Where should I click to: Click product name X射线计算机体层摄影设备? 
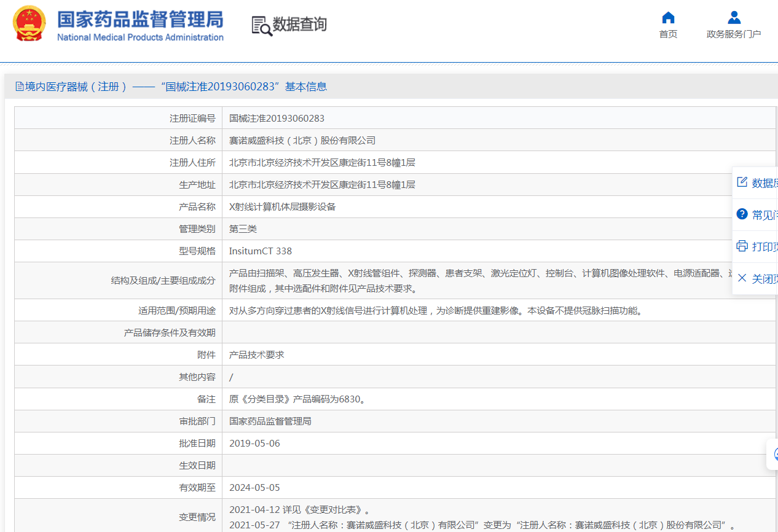click(283, 206)
